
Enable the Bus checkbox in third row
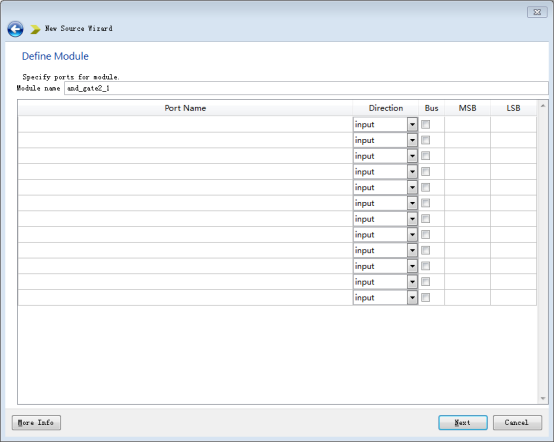coord(425,156)
